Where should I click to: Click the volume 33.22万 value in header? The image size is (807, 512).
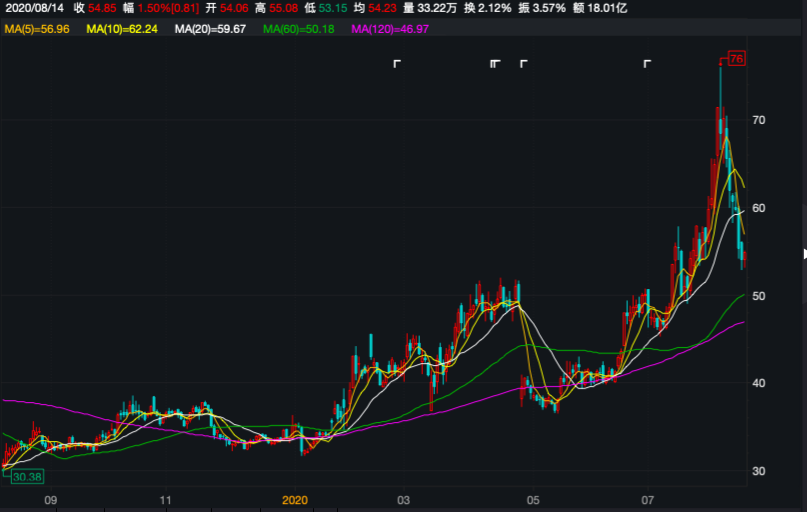click(437, 8)
